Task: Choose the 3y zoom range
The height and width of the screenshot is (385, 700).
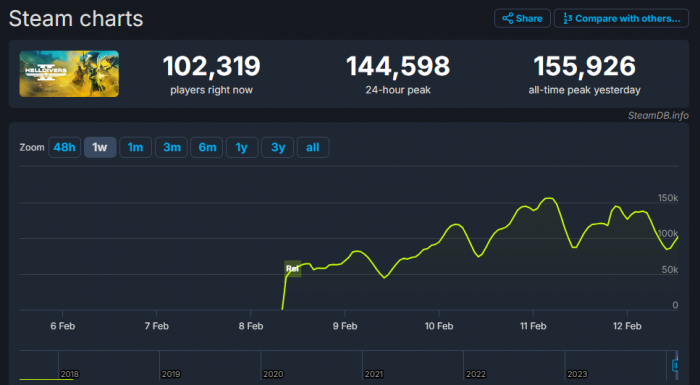Action: 277,147
